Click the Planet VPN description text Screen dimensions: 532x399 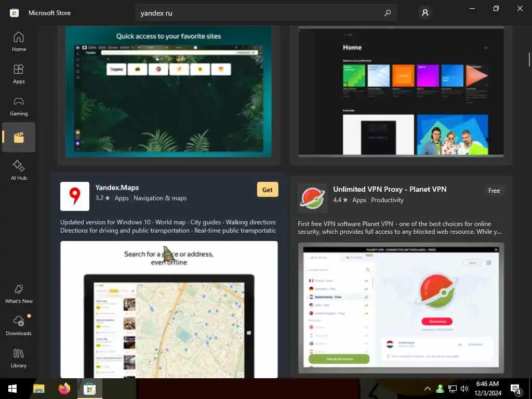point(400,228)
